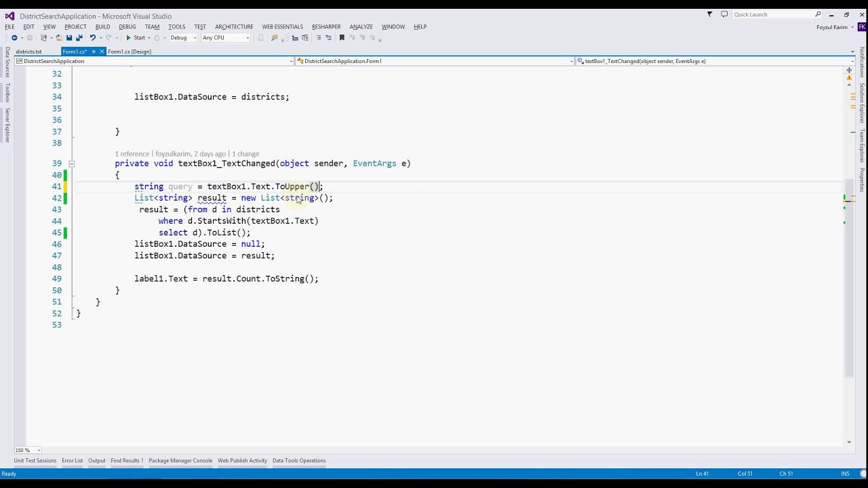Close the Form1.cs tab

[x=102, y=52]
